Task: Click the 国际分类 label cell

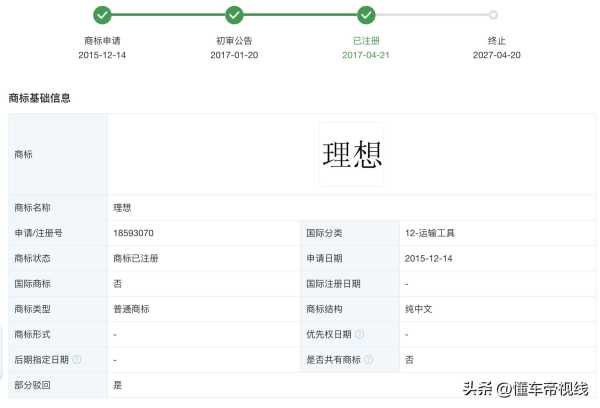Action: coord(350,233)
